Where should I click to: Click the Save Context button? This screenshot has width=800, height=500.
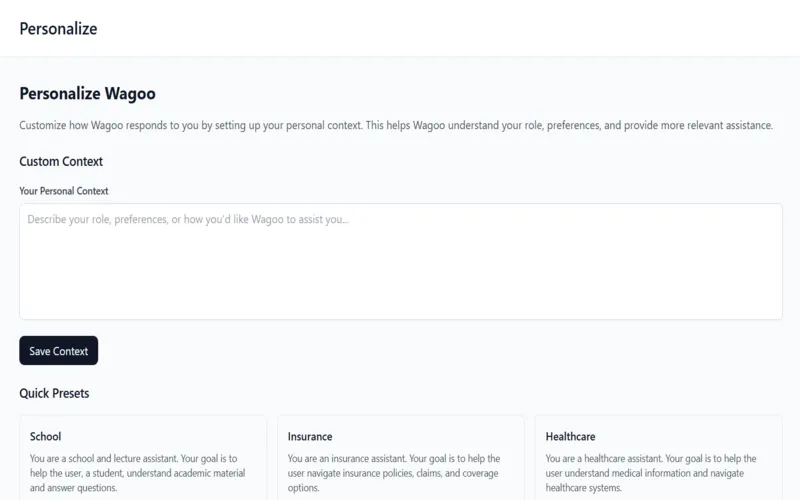click(59, 351)
